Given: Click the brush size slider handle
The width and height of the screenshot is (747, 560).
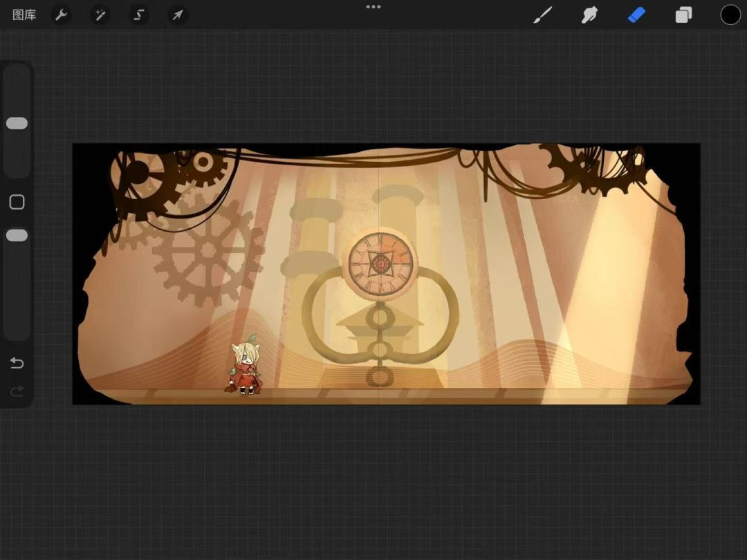Looking at the screenshot, I should point(17,123).
